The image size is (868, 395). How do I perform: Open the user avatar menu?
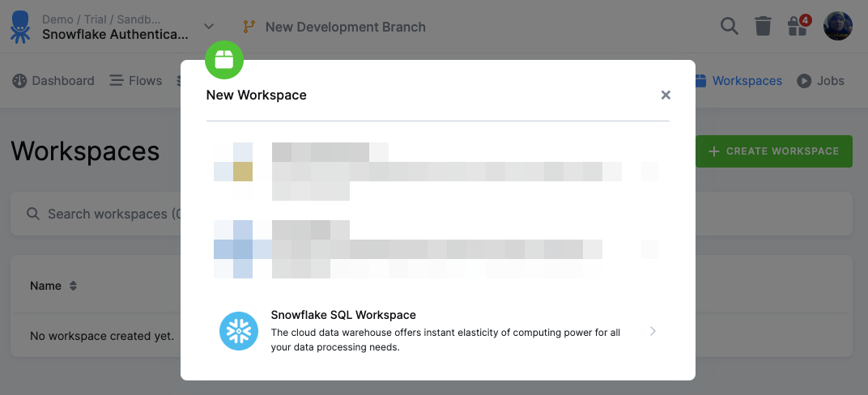point(837,26)
